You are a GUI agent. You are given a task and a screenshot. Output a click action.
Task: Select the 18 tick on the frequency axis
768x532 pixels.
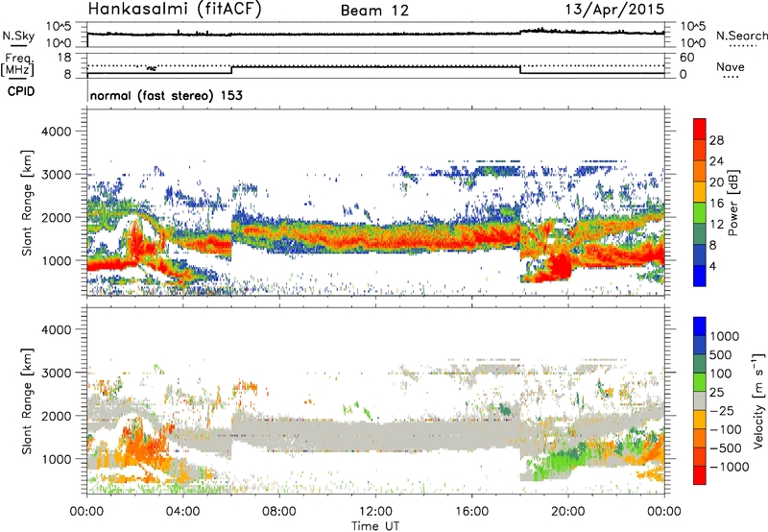pyautogui.click(x=65, y=58)
